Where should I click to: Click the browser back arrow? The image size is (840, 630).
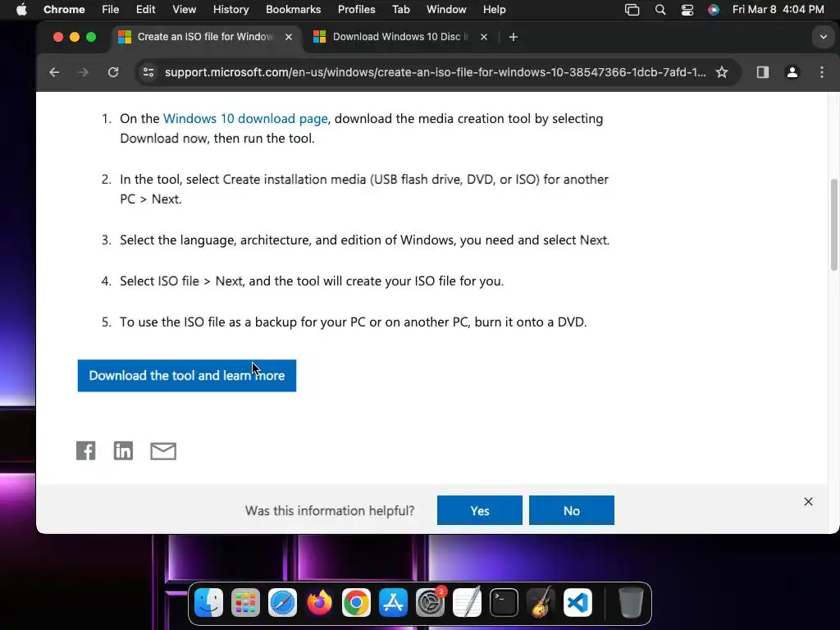click(54, 72)
